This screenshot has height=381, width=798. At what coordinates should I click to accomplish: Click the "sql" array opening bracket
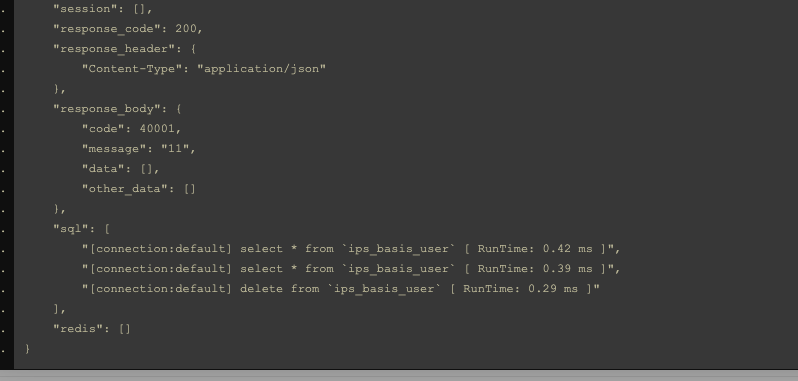coord(107,229)
